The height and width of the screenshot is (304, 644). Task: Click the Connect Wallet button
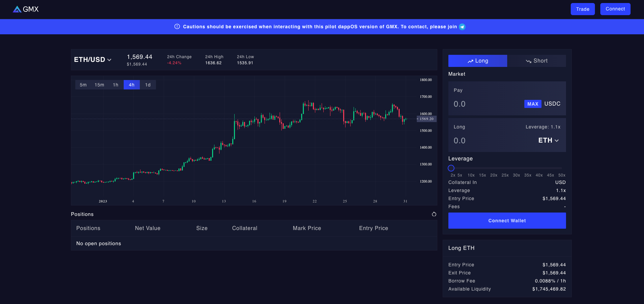[507, 221]
